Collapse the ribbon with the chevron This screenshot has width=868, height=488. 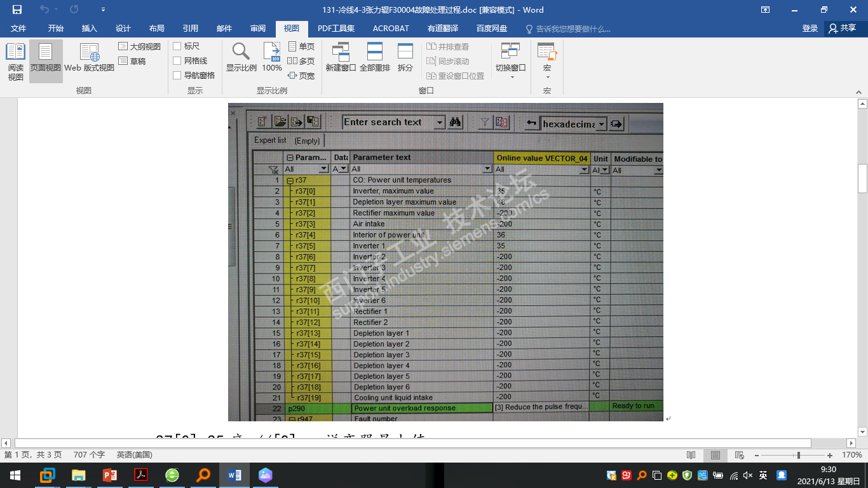click(858, 91)
